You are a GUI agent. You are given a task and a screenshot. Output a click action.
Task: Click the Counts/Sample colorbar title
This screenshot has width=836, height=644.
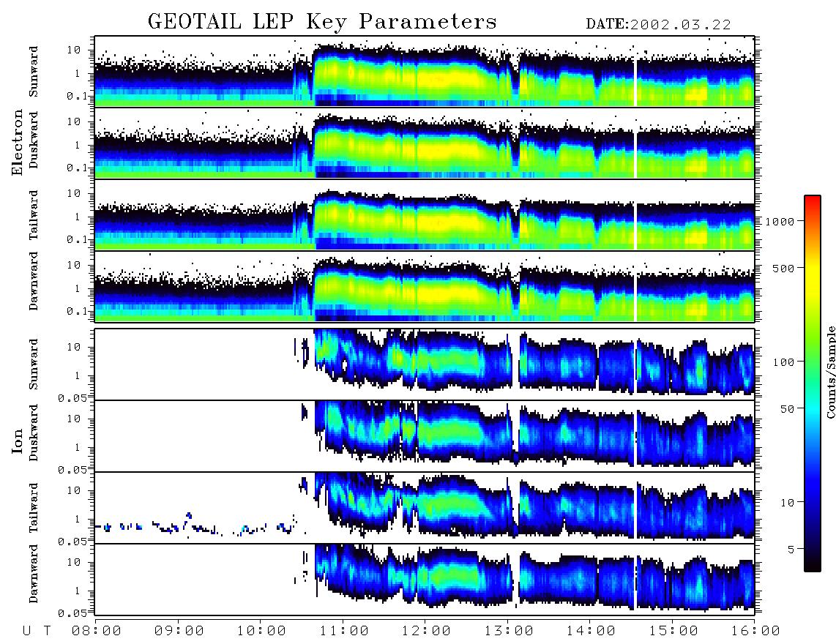(830, 372)
